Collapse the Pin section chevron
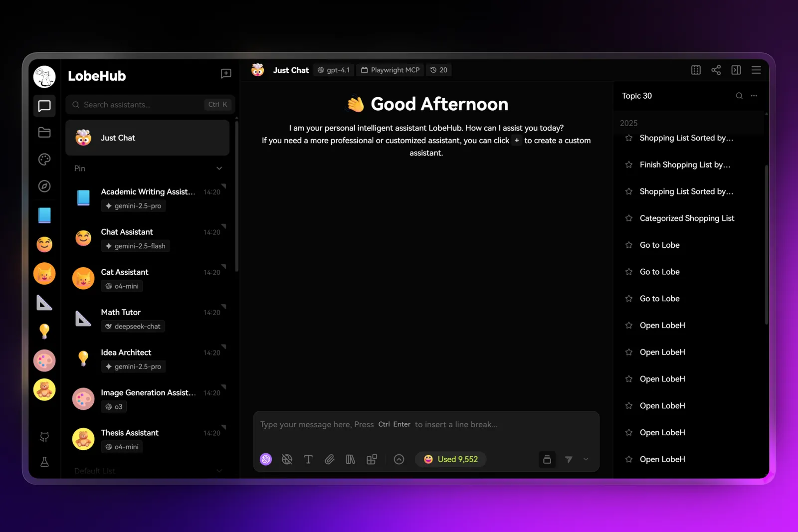 (x=219, y=169)
